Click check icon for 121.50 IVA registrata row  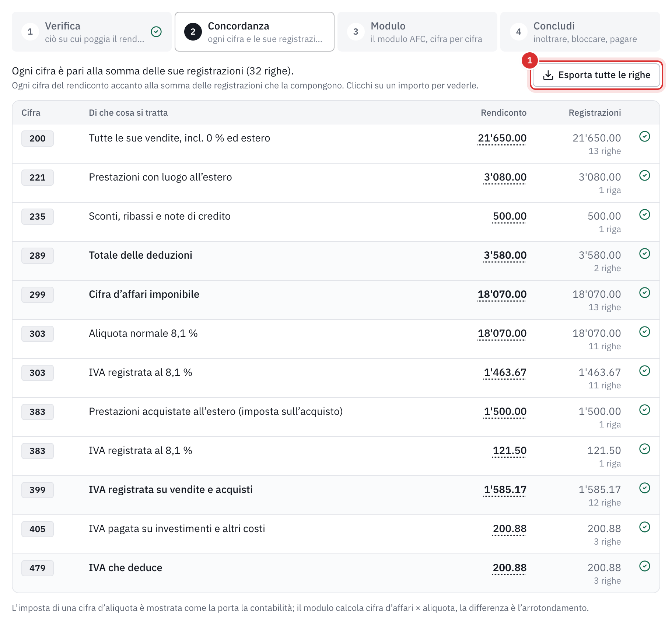[x=645, y=449]
